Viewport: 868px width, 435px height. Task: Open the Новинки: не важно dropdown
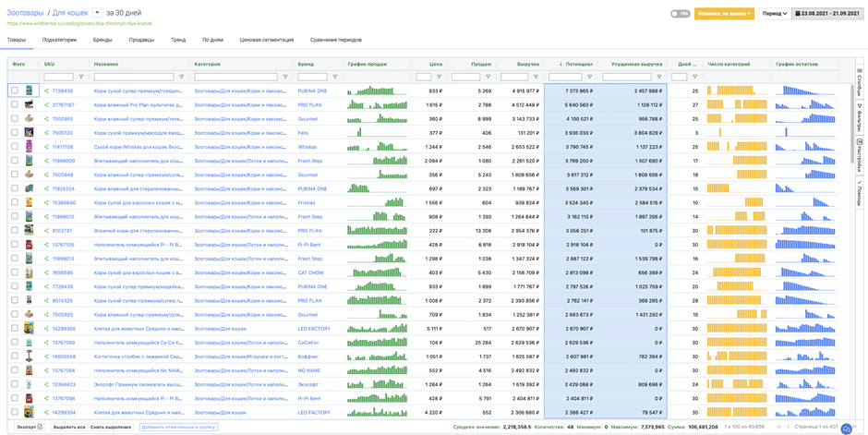click(x=725, y=14)
